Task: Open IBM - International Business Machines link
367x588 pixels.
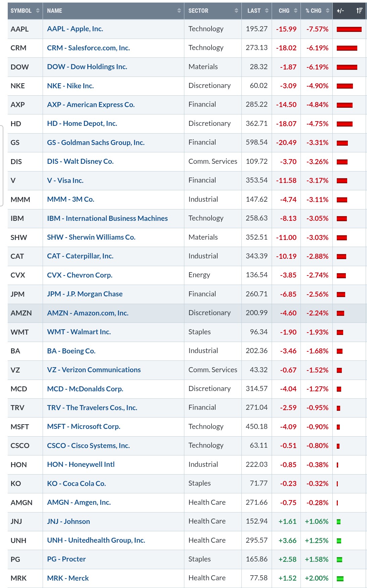Action: click(107, 218)
